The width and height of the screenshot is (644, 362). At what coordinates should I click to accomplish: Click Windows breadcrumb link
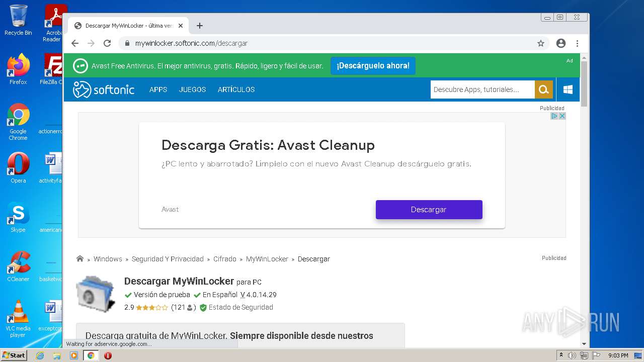108,259
